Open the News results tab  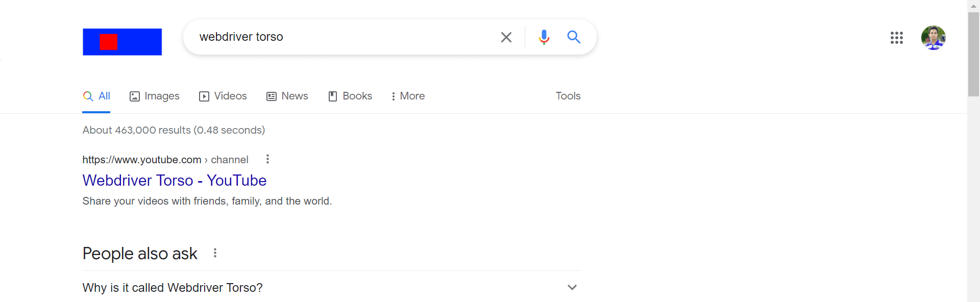pos(287,96)
